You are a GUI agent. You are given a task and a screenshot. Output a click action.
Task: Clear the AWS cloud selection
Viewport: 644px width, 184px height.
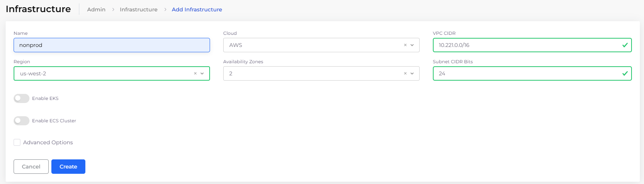(x=405, y=45)
